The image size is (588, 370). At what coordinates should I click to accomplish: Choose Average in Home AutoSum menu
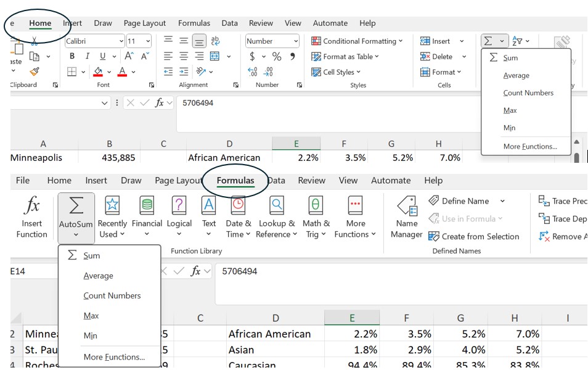pos(517,75)
